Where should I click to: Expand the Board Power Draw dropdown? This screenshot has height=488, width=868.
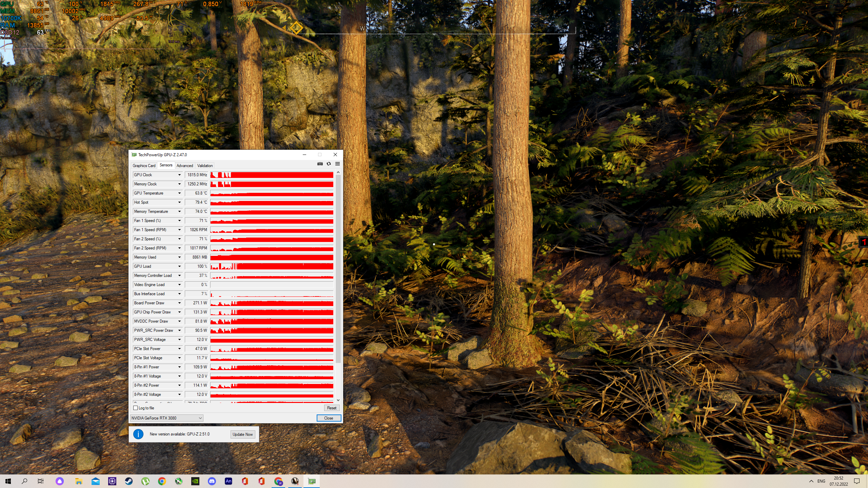179,303
